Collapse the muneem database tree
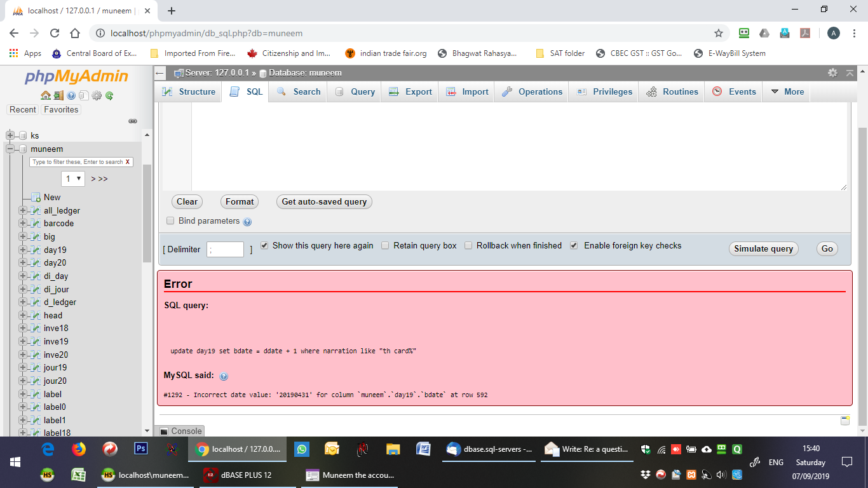The height and width of the screenshot is (488, 868). (10, 149)
